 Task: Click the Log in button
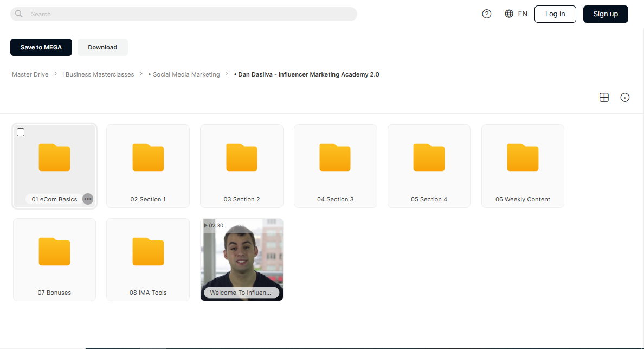point(555,14)
